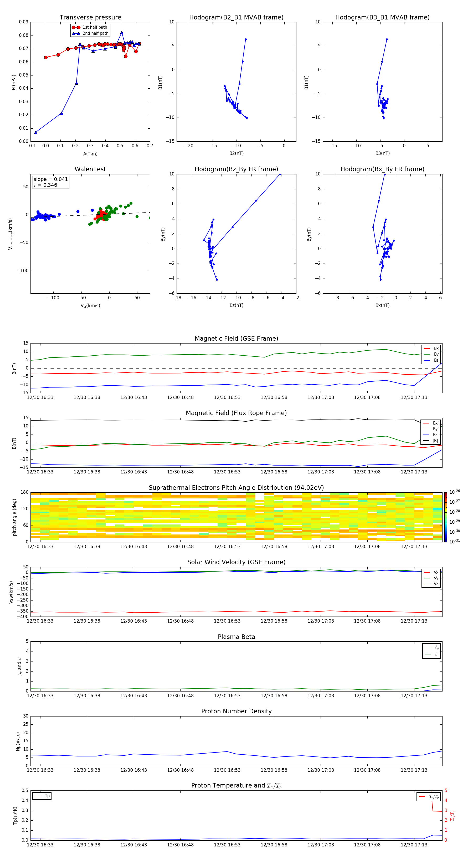Click 'Solar Wind Velocity (GSE Frame)' title

[236, 562]
